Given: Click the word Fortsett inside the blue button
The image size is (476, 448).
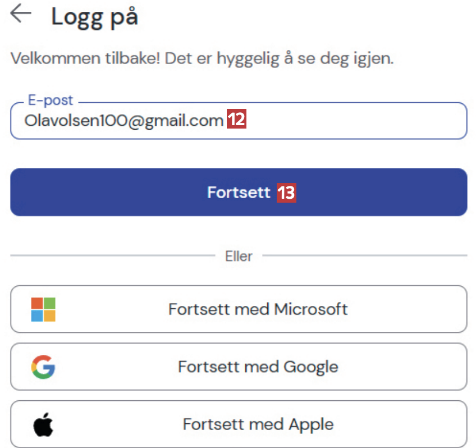Looking at the screenshot, I should pos(239,193).
